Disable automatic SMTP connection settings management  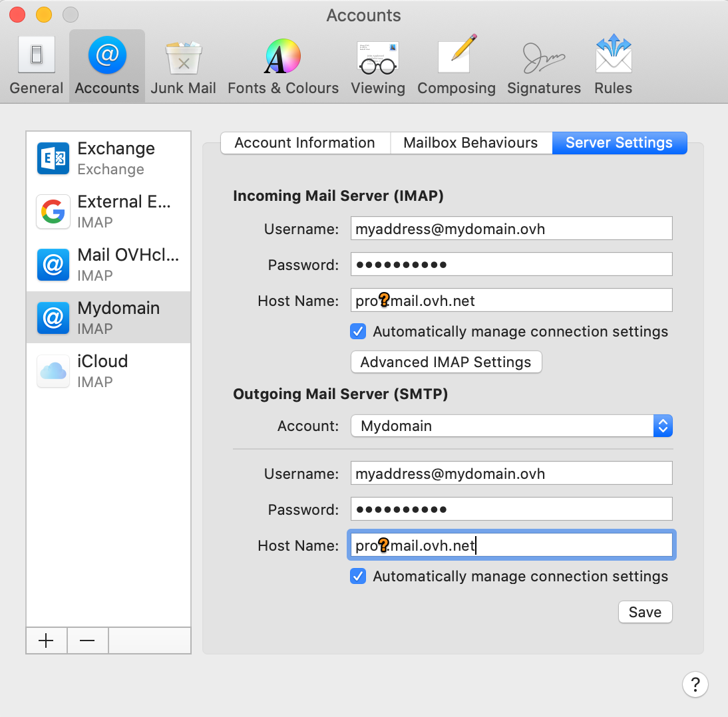(358, 576)
